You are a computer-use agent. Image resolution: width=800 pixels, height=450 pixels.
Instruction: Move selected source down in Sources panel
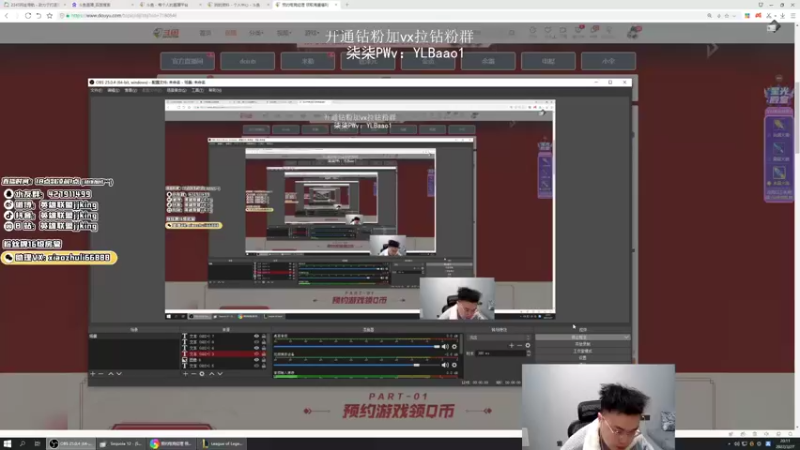220,374
